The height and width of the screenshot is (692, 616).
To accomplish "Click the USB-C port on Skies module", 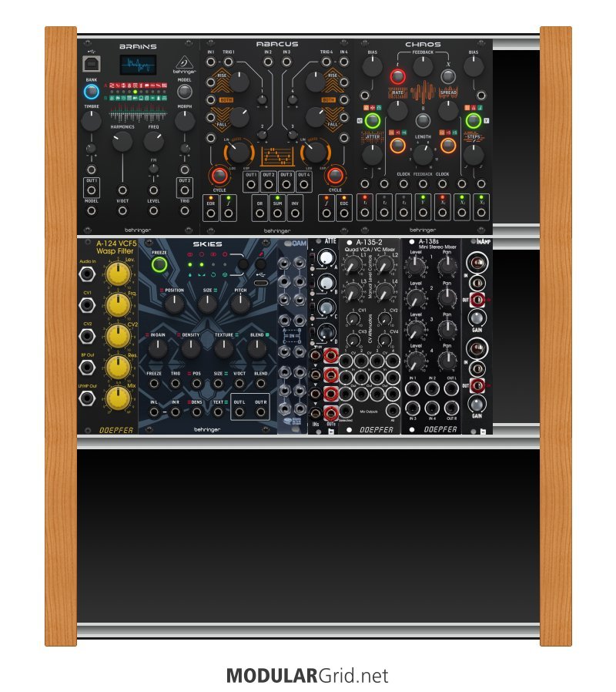I will pos(261,284).
